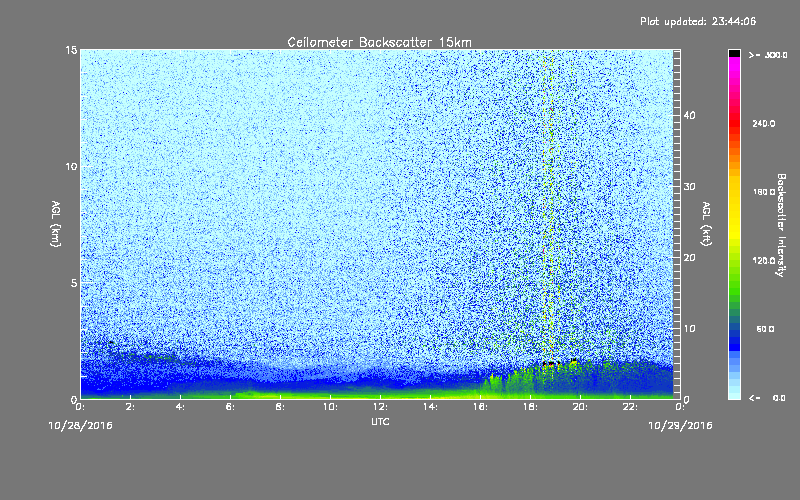This screenshot has height=500, width=800.
Task: Click the 'UTC' x-axis label
Action: pos(380,422)
